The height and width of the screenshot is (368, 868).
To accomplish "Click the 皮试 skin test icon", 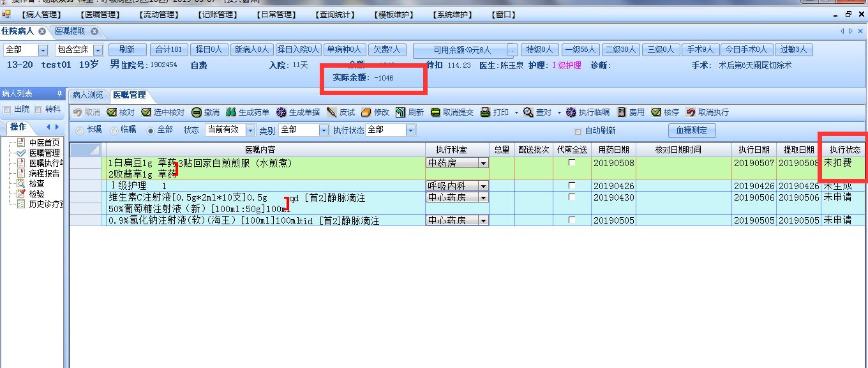I will (x=331, y=112).
